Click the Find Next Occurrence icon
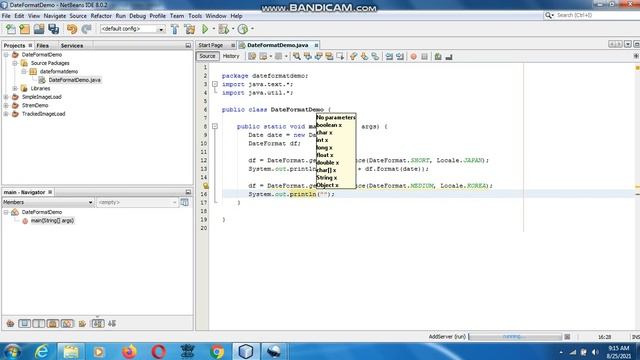640x360 pixels. tap(318, 57)
